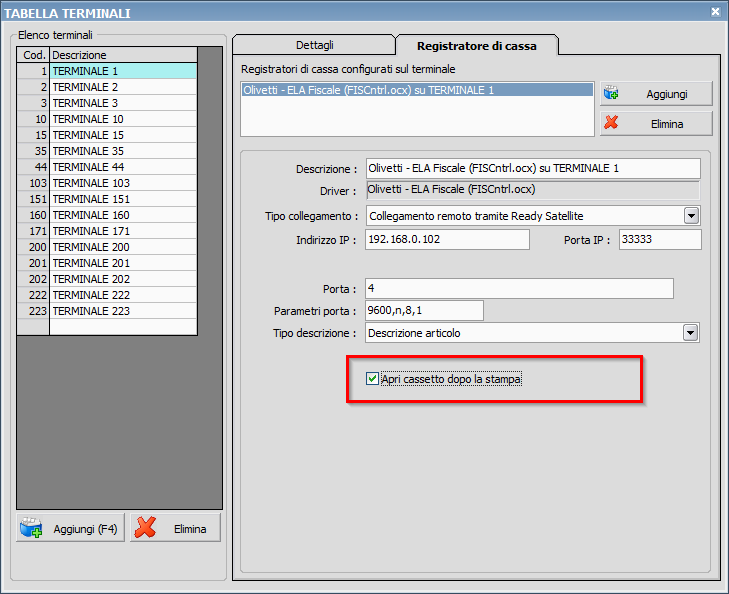Click the Parametri porta field
Viewport: 729px width, 594px height.
pos(424,310)
